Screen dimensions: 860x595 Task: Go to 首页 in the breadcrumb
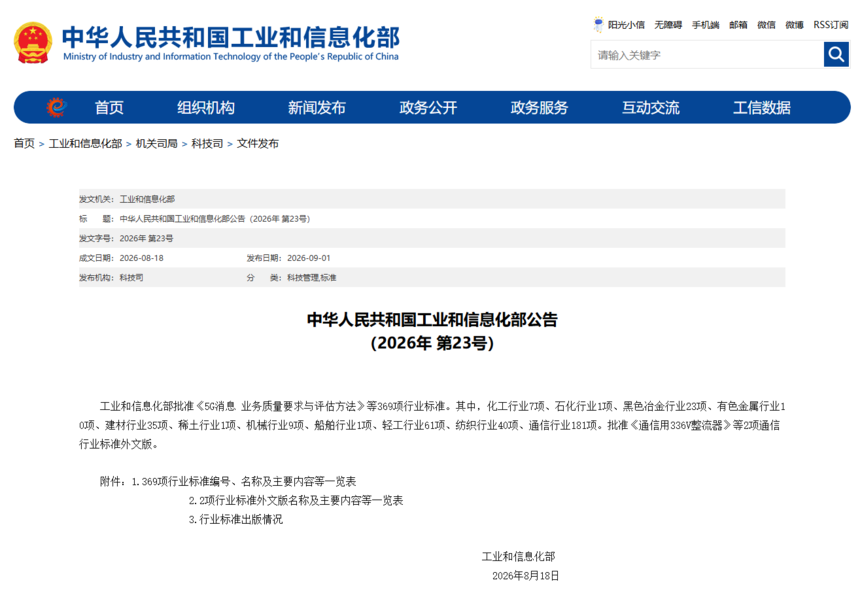point(24,144)
